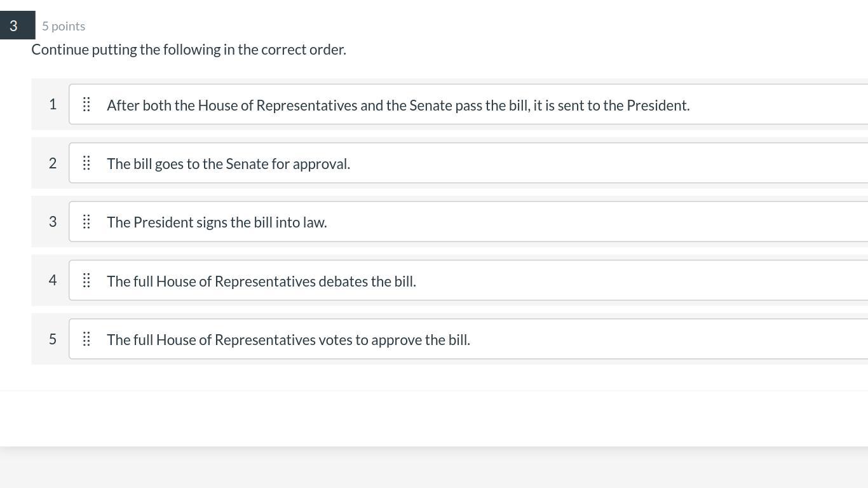Select 'The President signs the bill into law' text
The width and height of the screenshot is (868, 488).
coord(217,222)
